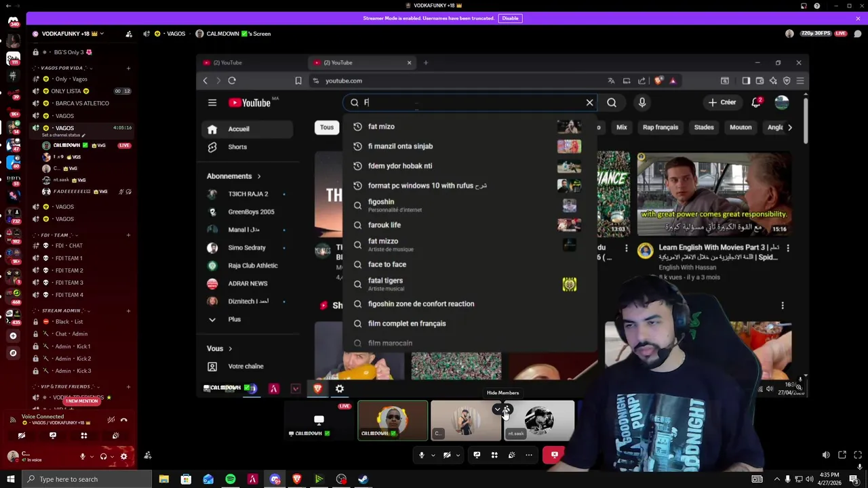
Task: Click the 1 NEW MENTION pill
Action: (82, 401)
